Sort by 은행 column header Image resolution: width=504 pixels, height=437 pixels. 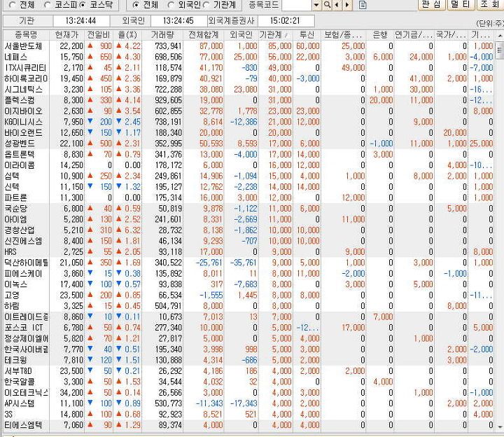pyautogui.click(x=380, y=35)
